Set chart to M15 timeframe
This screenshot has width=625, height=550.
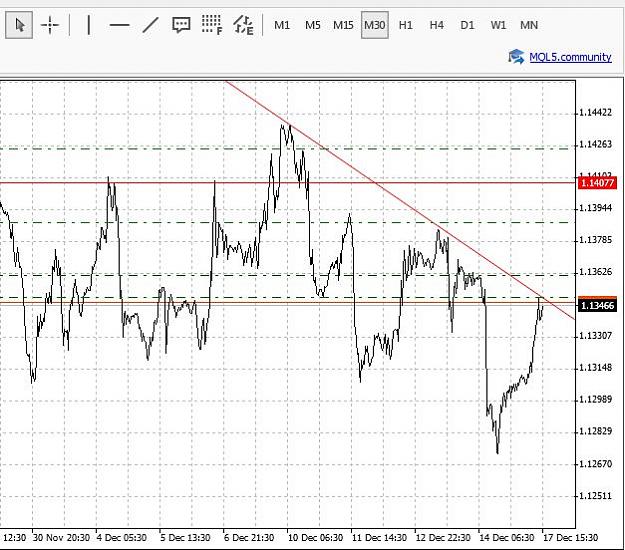pos(343,26)
